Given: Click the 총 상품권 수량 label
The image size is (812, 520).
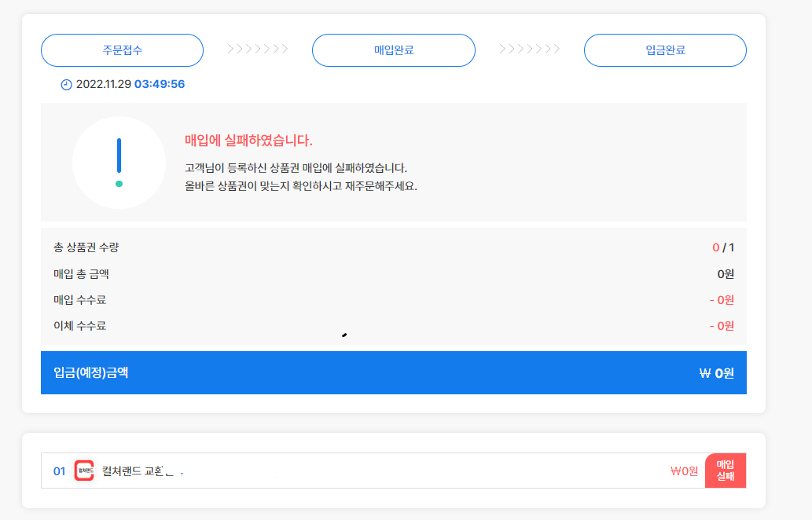Looking at the screenshot, I should [x=86, y=247].
